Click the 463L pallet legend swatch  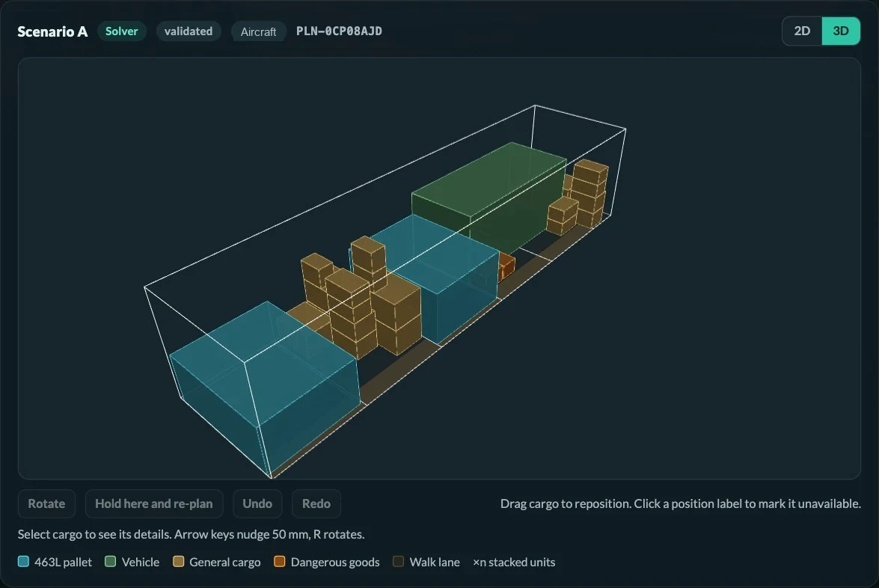click(23, 562)
